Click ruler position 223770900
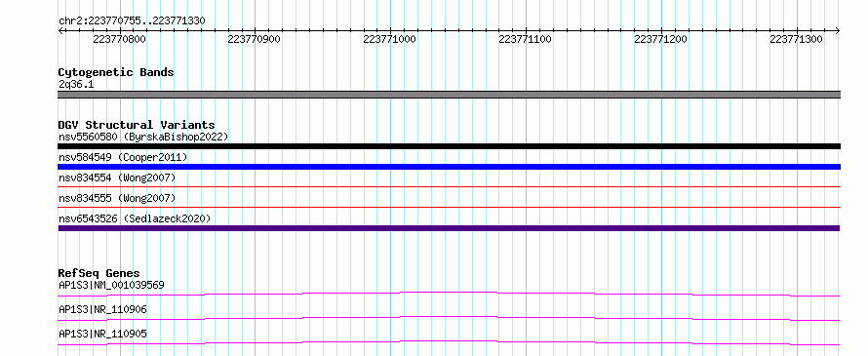Viewport: 868px width, 356px height. coord(255,39)
